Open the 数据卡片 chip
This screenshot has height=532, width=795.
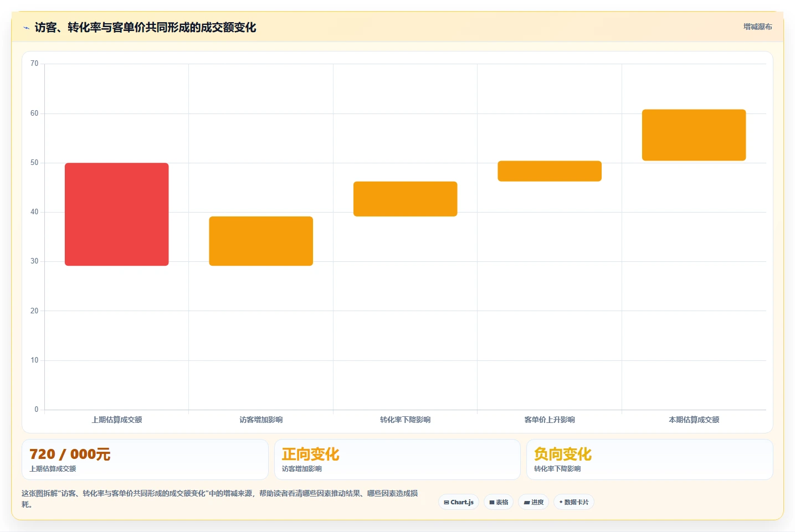click(574, 502)
